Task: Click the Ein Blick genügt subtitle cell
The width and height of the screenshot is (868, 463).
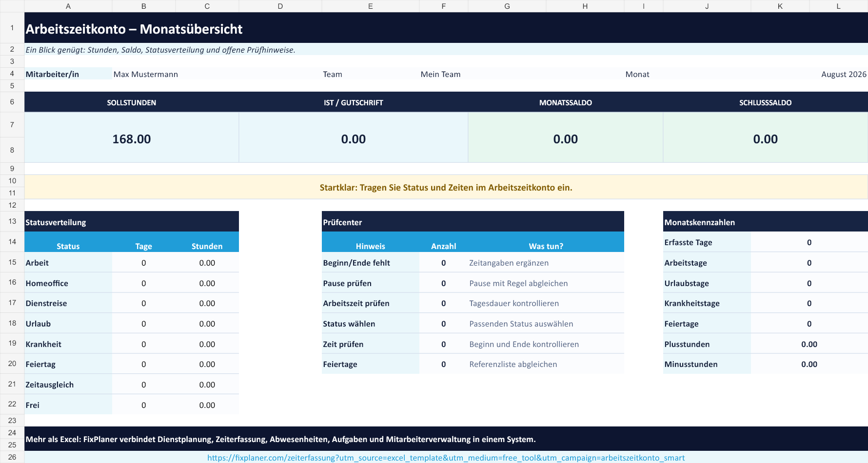Action: pyautogui.click(x=446, y=49)
